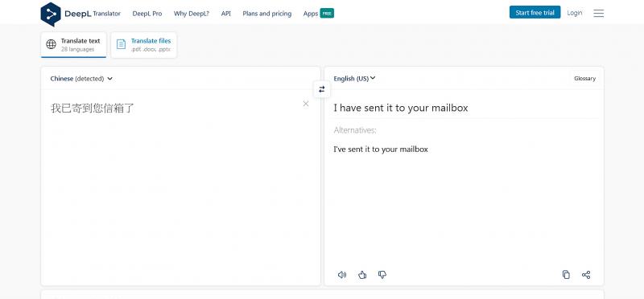Open the Login link

pyautogui.click(x=575, y=13)
